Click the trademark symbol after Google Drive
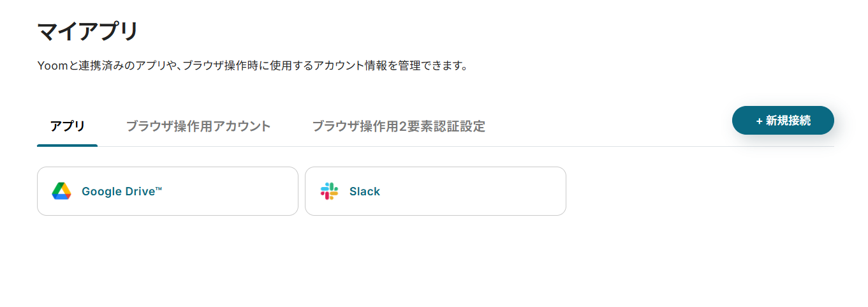The image size is (868, 307). click(x=158, y=188)
